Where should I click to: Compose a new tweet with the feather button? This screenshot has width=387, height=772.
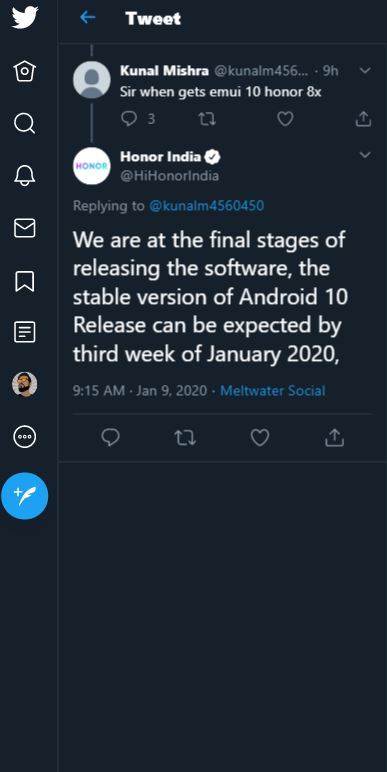pyautogui.click(x=25, y=496)
